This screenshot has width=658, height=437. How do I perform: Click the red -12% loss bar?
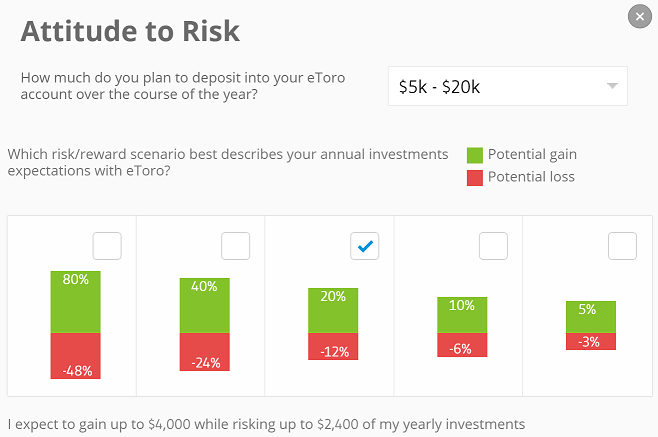coord(333,346)
